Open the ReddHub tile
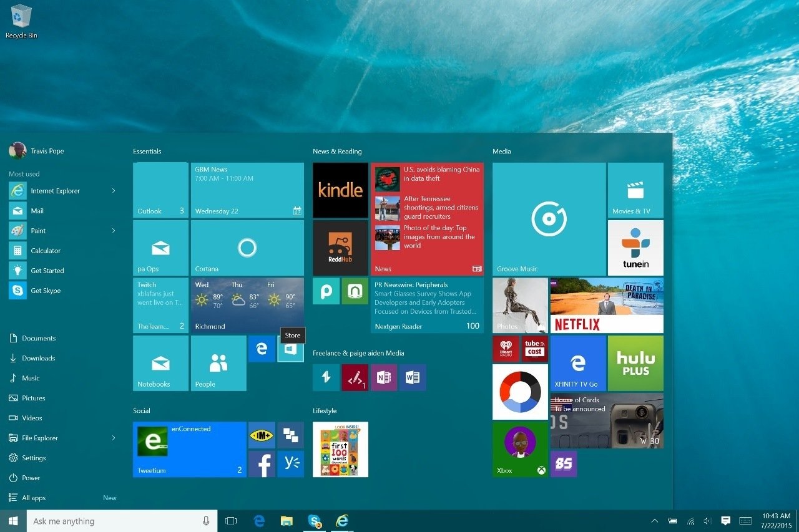The image size is (799, 532). click(340, 248)
